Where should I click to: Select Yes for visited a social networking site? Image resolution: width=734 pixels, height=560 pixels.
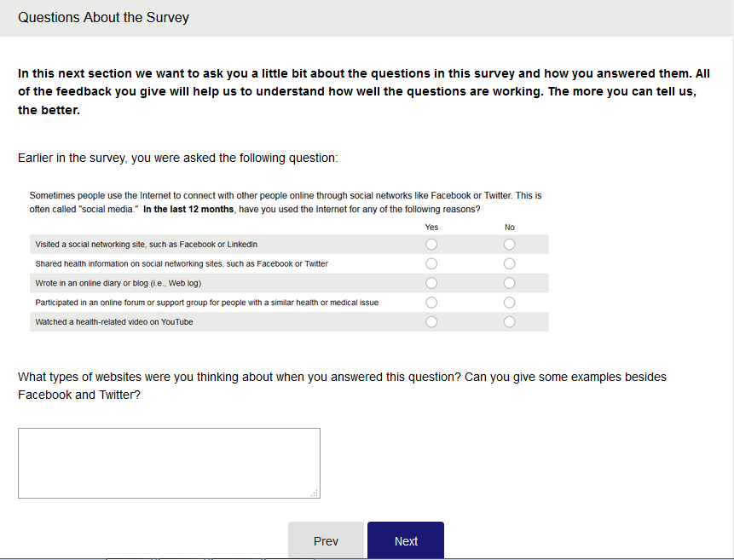click(431, 245)
